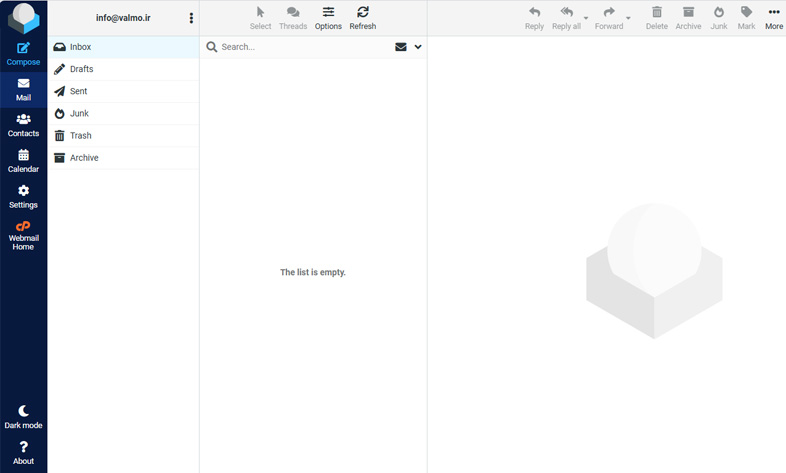Open the list Options button
This screenshot has width=786, height=473.
click(328, 17)
